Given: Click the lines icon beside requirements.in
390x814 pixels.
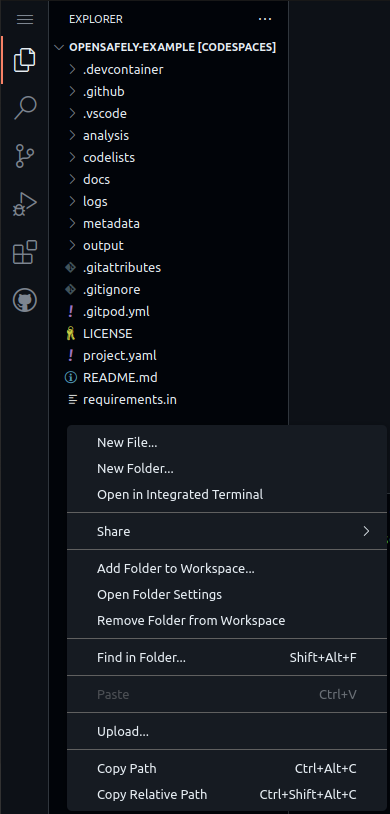Looking at the screenshot, I should 72,400.
